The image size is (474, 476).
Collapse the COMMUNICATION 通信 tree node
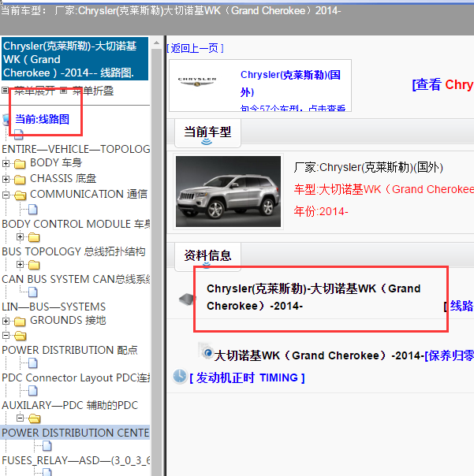coord(6,195)
